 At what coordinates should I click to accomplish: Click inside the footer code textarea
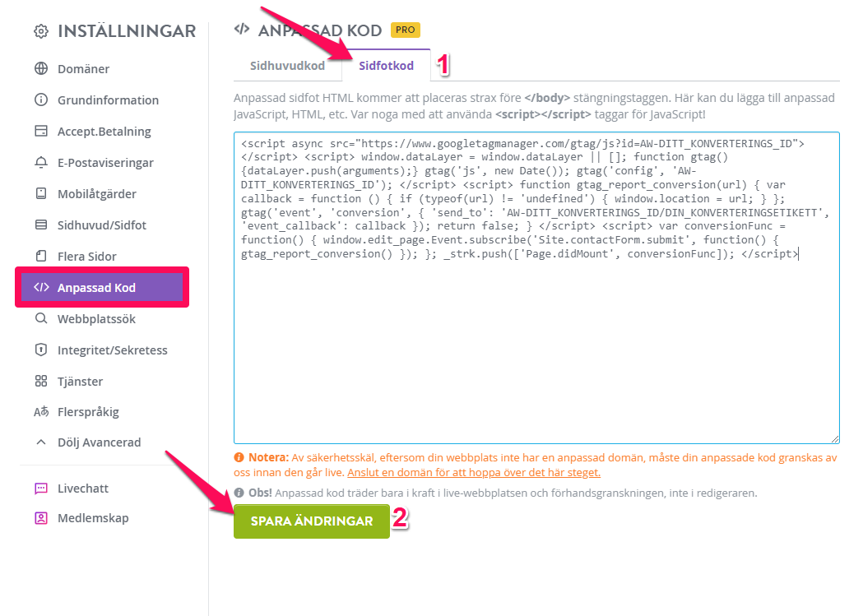536,288
